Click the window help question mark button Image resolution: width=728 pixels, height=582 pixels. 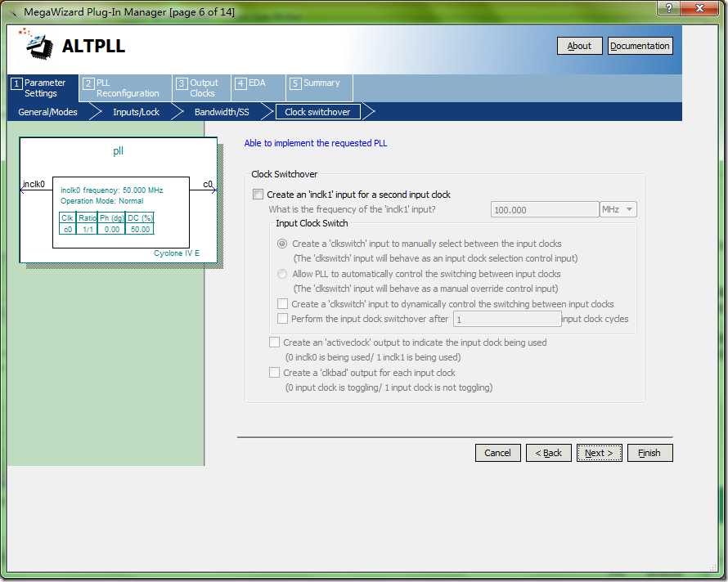[x=669, y=8]
